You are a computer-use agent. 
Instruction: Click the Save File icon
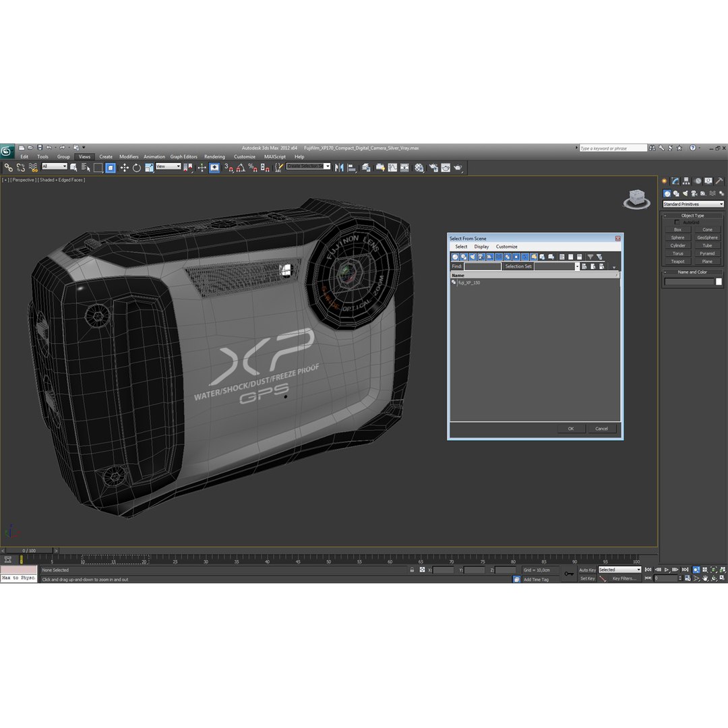tap(40, 148)
